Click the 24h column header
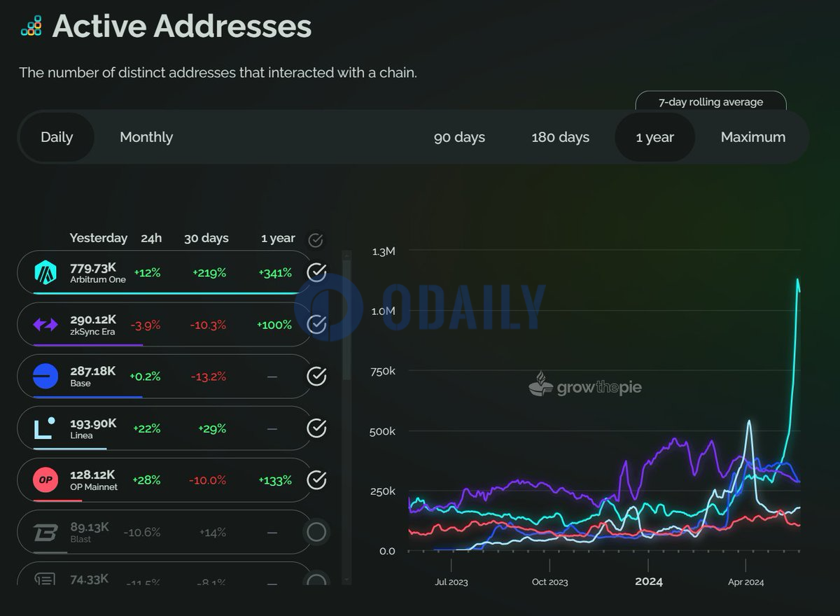The width and height of the screenshot is (840, 616). [151, 238]
